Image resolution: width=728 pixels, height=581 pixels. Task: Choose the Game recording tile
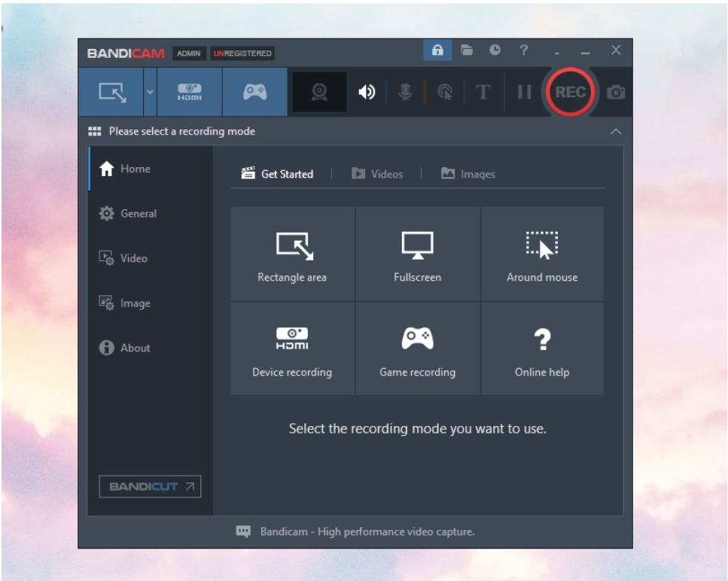(x=417, y=348)
